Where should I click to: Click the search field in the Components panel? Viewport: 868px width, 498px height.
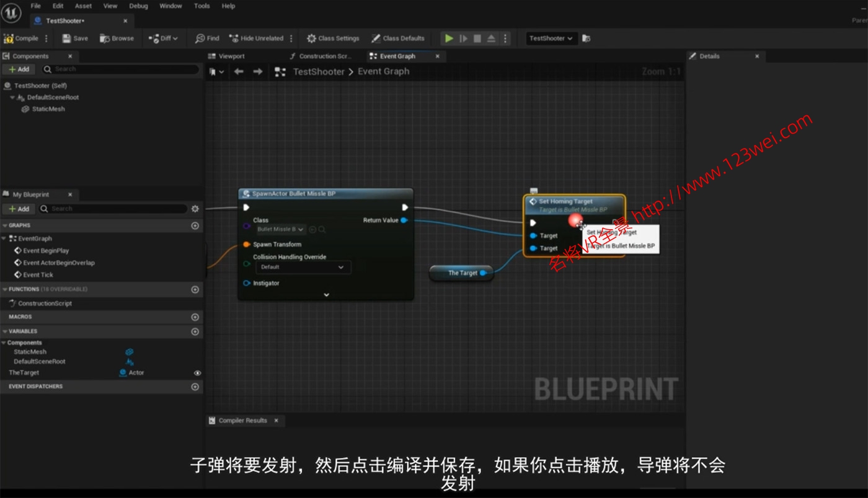click(121, 69)
